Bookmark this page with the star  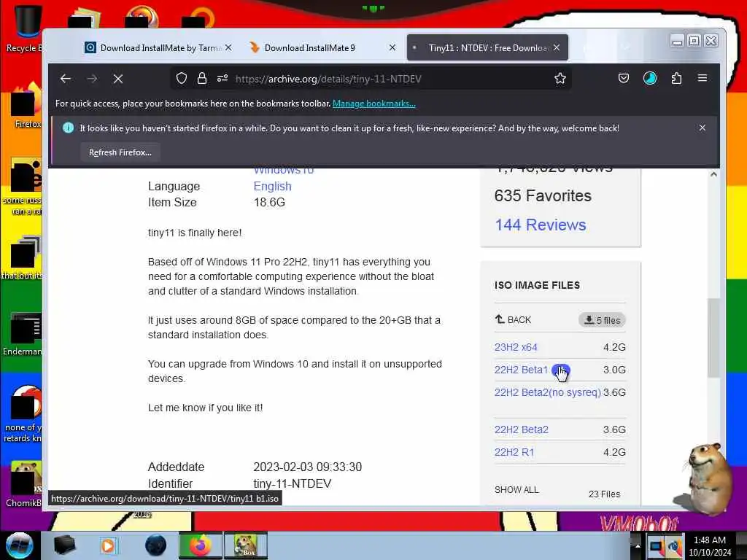tap(560, 79)
